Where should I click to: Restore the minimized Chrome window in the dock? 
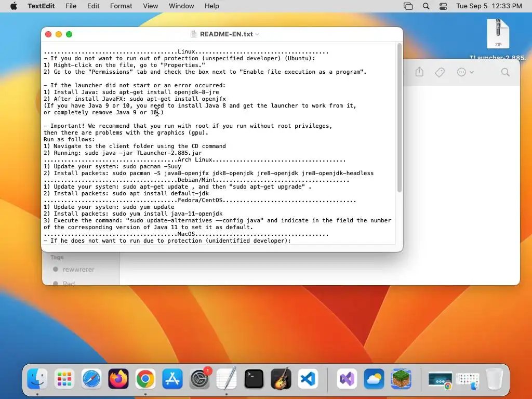(x=440, y=380)
